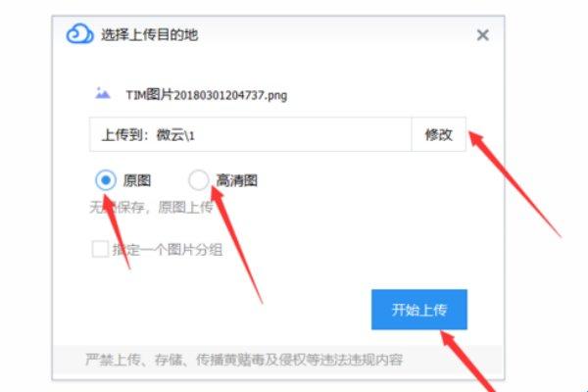This screenshot has width=588, height=392.
Task: Tick the 指定一个图片分组 checkbox
Action: coord(100,249)
